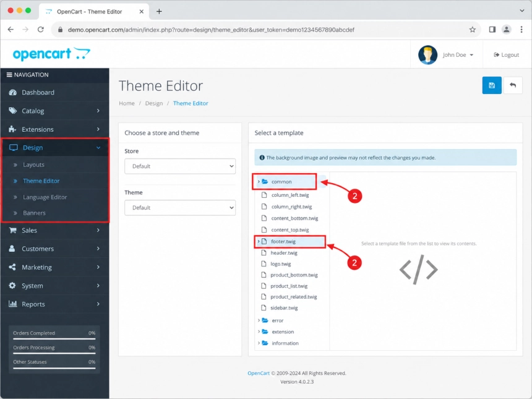
Task: Expand the Sales menu
Action: pos(54,230)
